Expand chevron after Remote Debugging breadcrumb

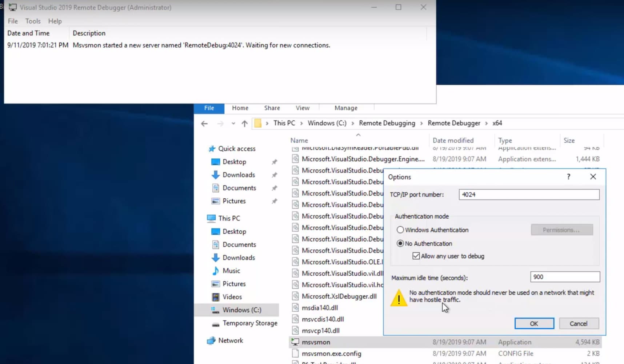[x=421, y=124]
